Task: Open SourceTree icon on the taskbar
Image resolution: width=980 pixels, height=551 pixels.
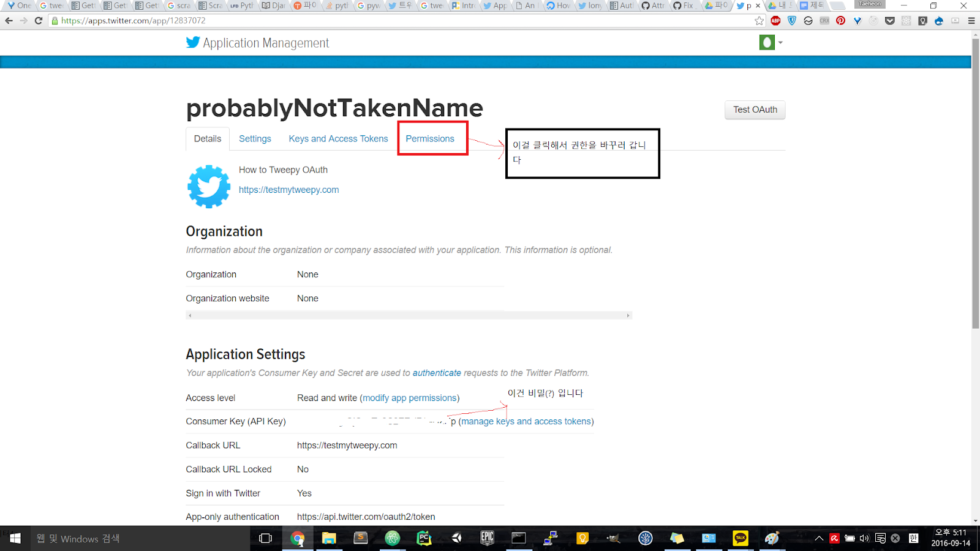Action: pyautogui.click(x=646, y=538)
